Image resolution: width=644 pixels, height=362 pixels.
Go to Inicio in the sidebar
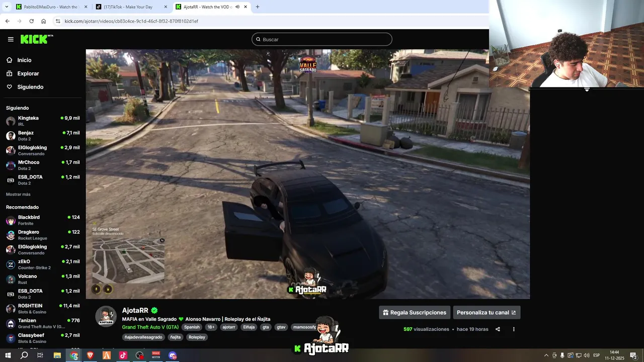click(x=24, y=60)
